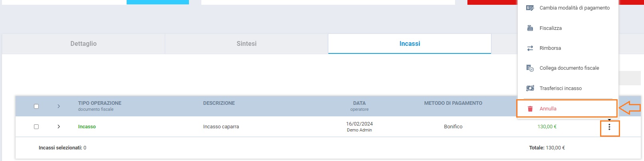644x161 pixels.
Task: Click the Rimborsa refund arrows icon
Action: tap(530, 48)
